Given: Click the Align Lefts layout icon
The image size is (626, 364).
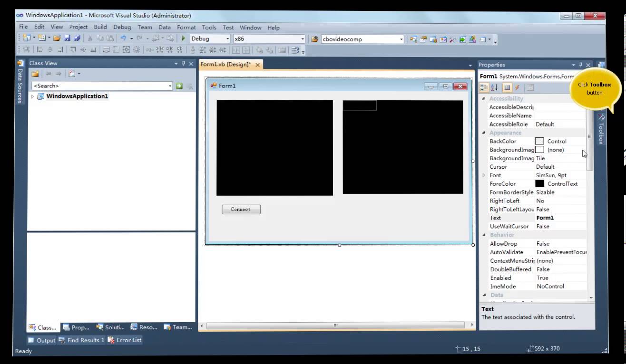Looking at the screenshot, I should 40,49.
